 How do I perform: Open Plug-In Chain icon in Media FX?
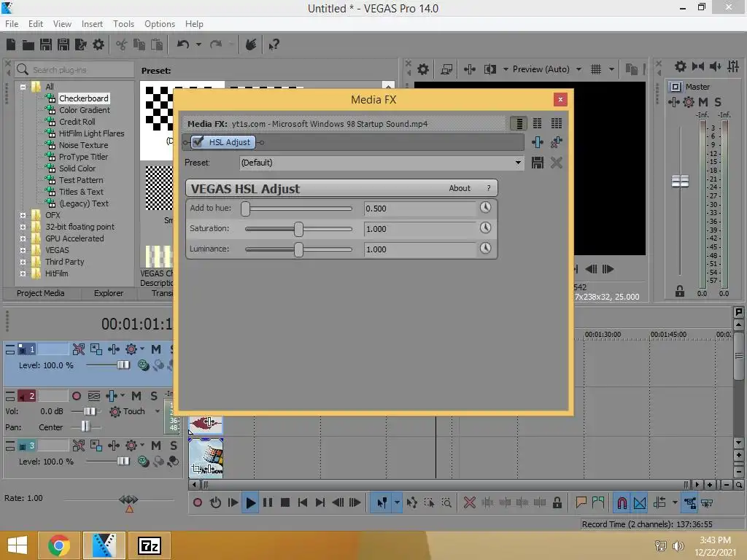point(538,142)
